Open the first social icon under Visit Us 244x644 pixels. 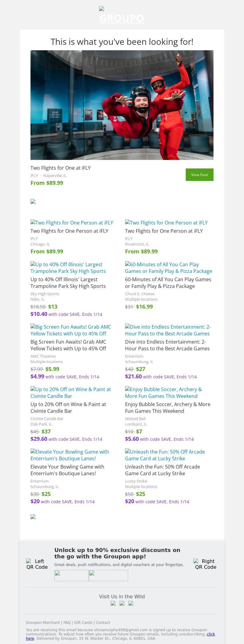coord(113,603)
